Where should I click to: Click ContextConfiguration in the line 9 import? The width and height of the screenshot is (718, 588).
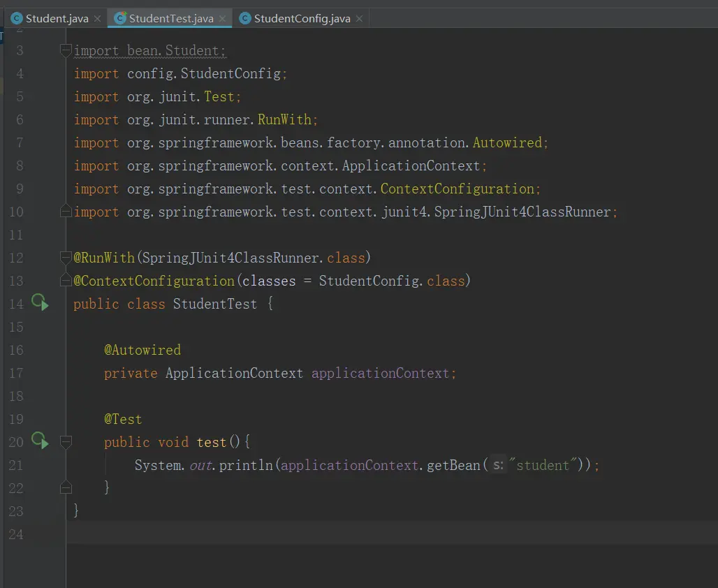(457, 189)
